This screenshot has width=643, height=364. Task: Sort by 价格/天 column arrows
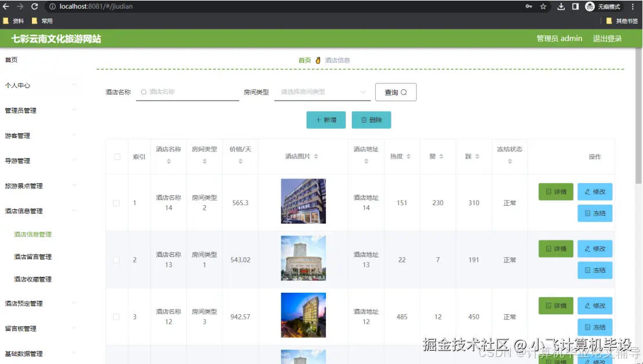click(x=240, y=162)
